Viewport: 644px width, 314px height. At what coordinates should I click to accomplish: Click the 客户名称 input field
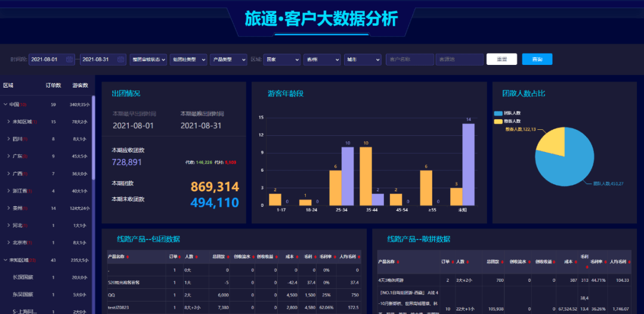coord(409,60)
